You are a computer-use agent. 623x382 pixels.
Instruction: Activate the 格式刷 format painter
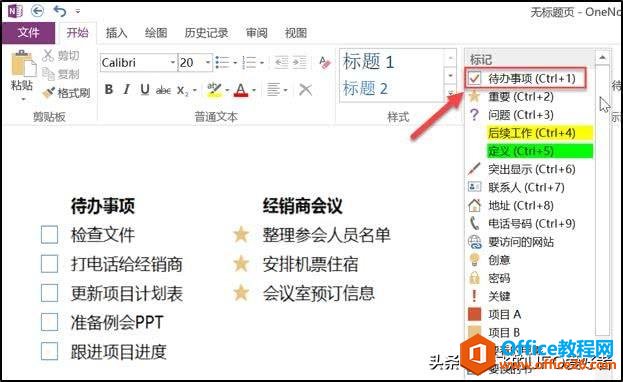(x=66, y=93)
